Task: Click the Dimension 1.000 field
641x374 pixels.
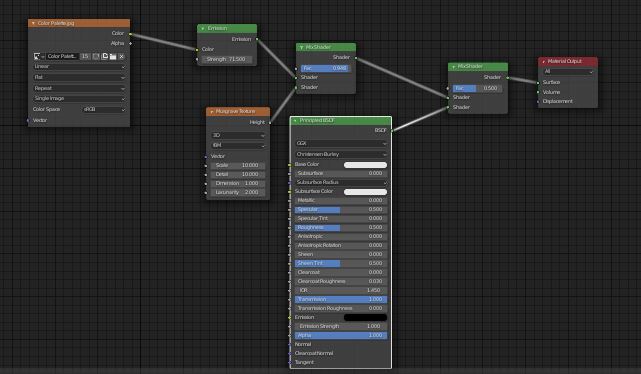Action: pyautogui.click(x=238, y=184)
